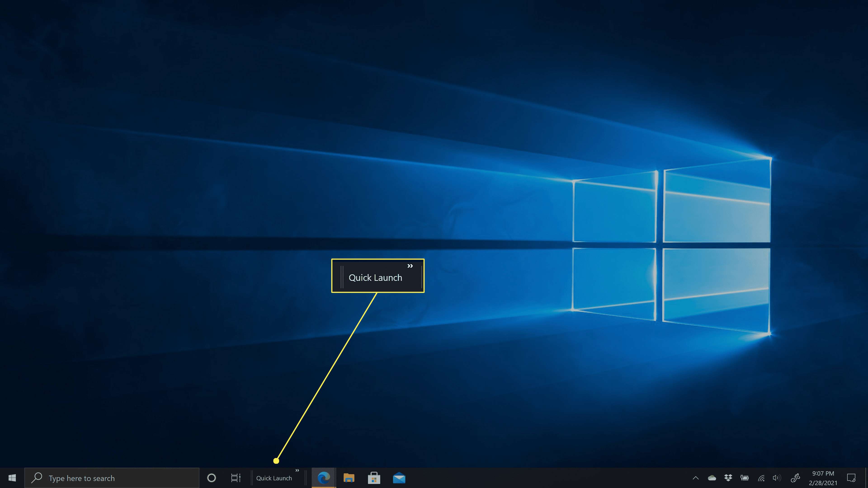This screenshot has height=488, width=868.
Task: Open the Action Center notifications
Action: [851, 478]
